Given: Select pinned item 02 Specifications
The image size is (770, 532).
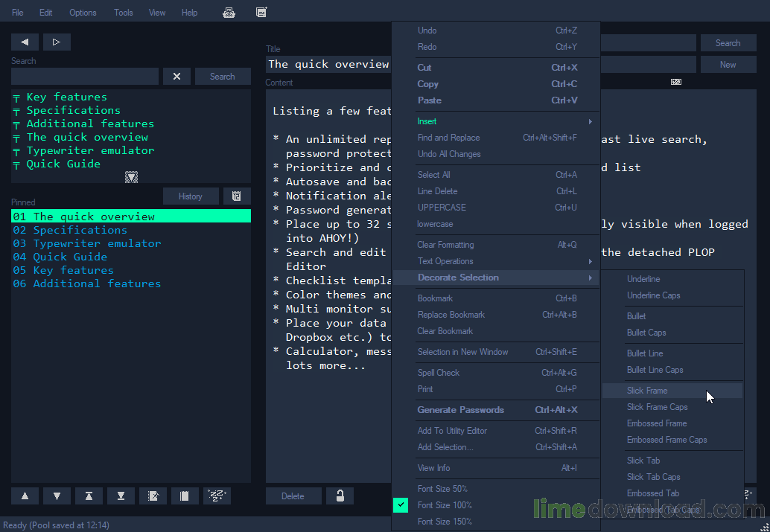Looking at the screenshot, I should pos(131,230).
